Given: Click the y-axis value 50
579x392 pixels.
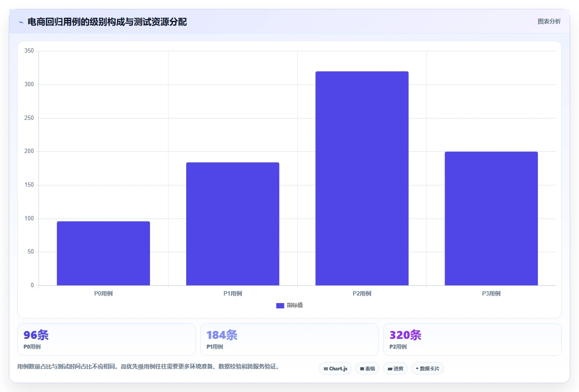Looking at the screenshot, I should [31, 252].
